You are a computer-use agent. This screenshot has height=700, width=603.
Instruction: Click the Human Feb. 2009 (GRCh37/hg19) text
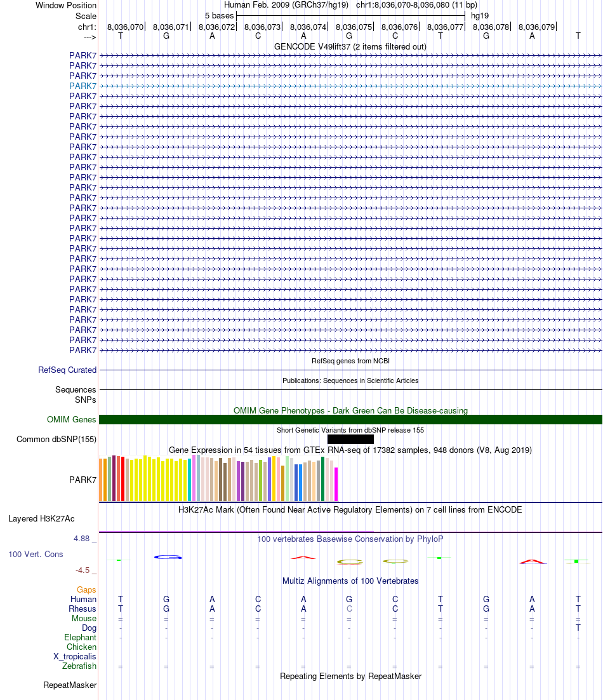tap(286, 5)
